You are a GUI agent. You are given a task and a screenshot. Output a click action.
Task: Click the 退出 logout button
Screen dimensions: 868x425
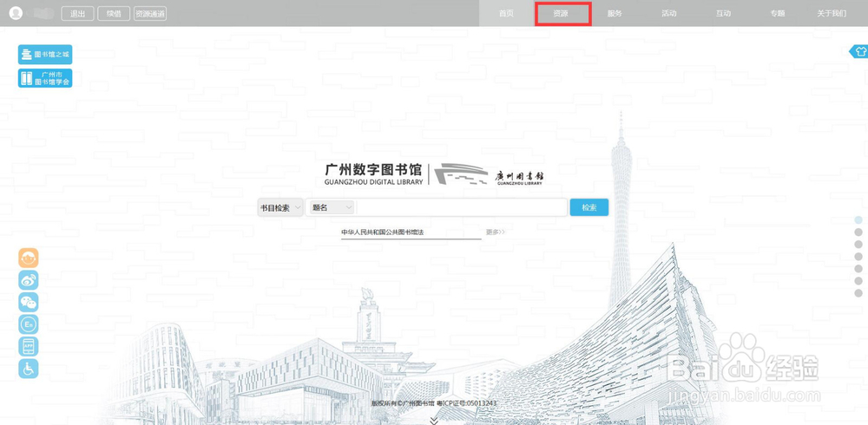(77, 14)
